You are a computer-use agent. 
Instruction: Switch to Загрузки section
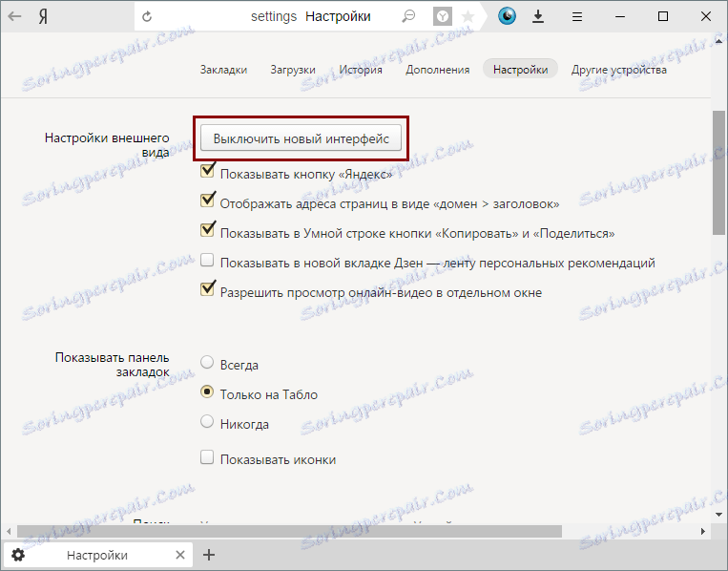point(293,70)
